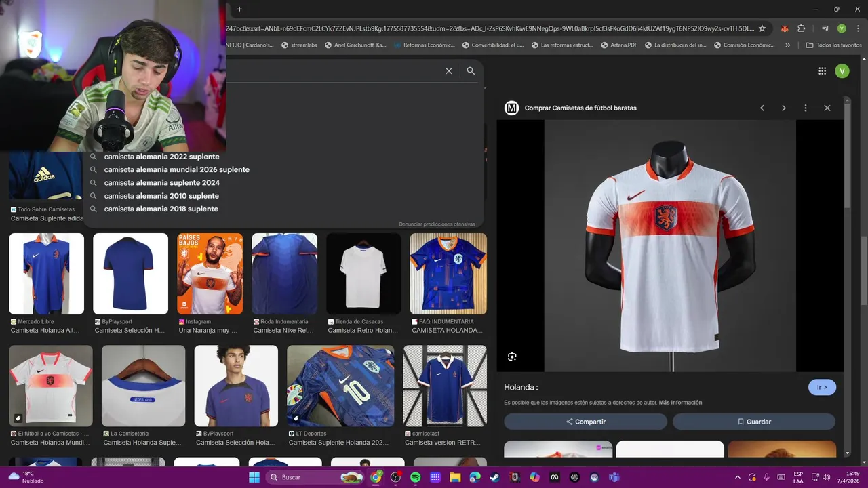Open the Artana.PDF bookmark
868x488 pixels.
[618, 45]
